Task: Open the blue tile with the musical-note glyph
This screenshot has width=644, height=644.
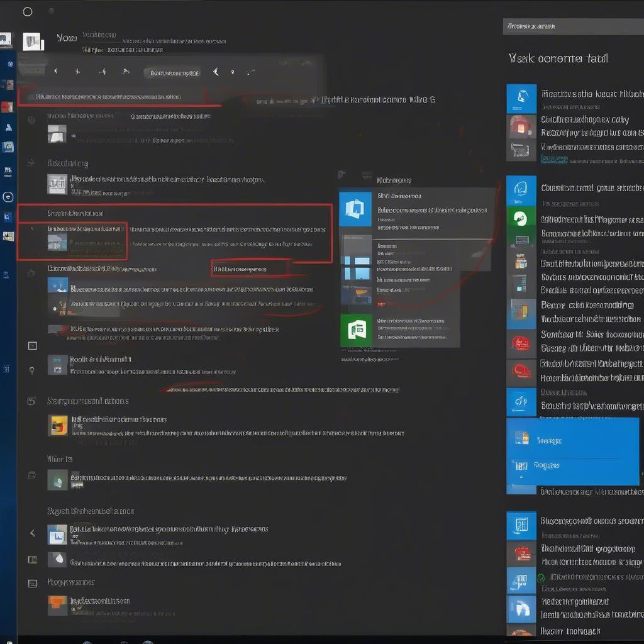Action: (521, 402)
